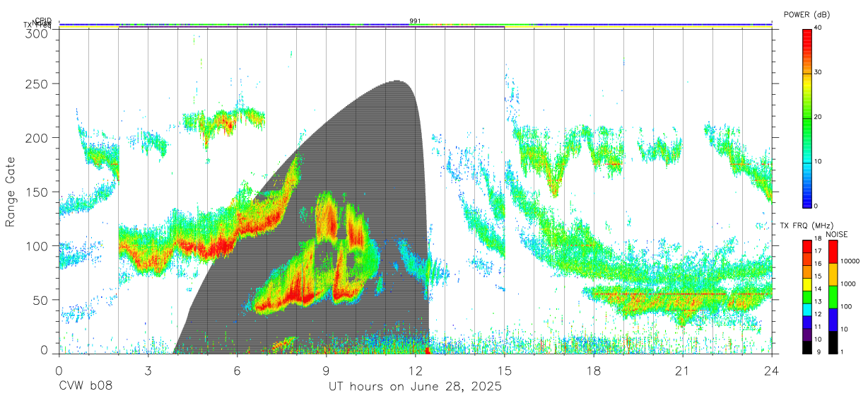The image size is (868, 401).
Task: Click the 15 tick on UT hours axis
Action: pos(504,371)
